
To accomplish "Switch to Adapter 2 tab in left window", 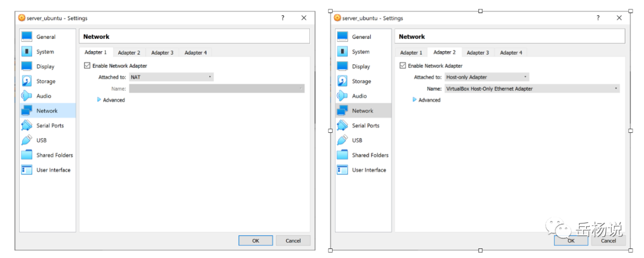I will 129,52.
